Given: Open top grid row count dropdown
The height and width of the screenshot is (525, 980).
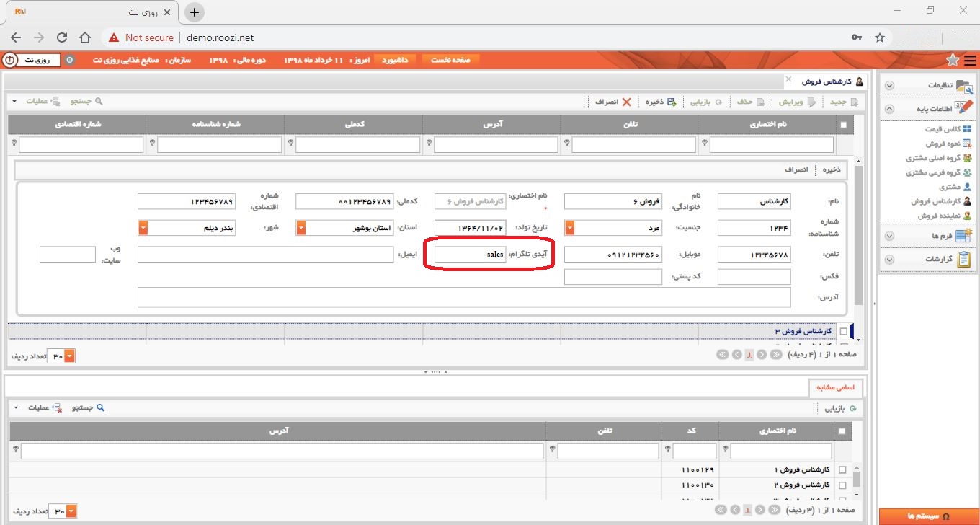Looking at the screenshot, I should tap(69, 356).
